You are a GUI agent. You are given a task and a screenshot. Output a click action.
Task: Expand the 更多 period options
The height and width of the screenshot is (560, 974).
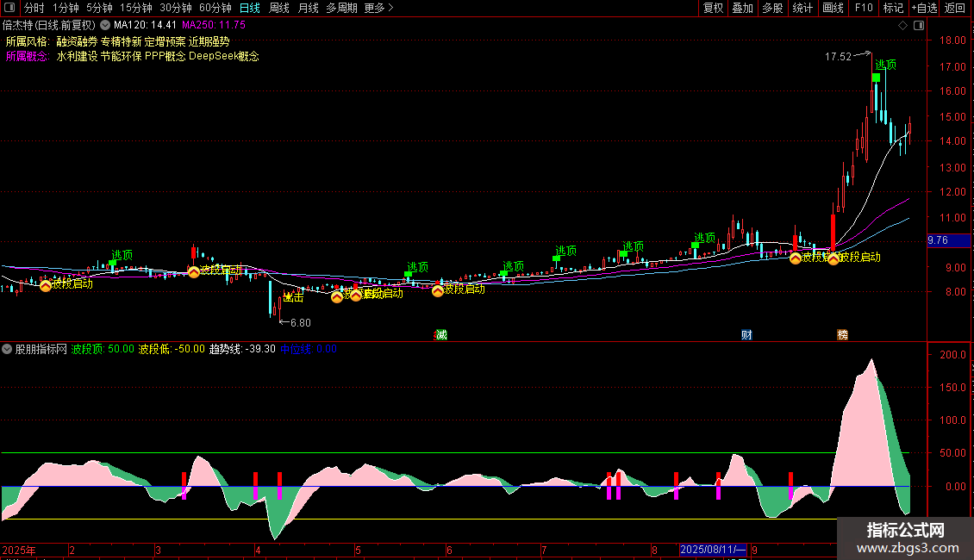click(378, 8)
